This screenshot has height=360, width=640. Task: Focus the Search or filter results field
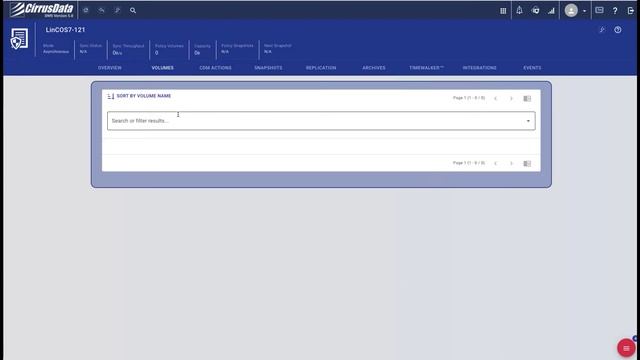coord(321,121)
